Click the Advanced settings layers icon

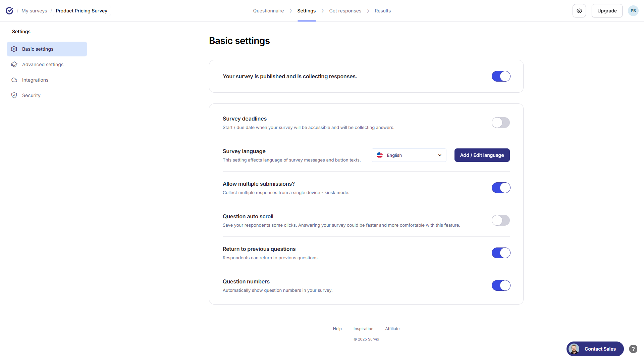coord(14,64)
